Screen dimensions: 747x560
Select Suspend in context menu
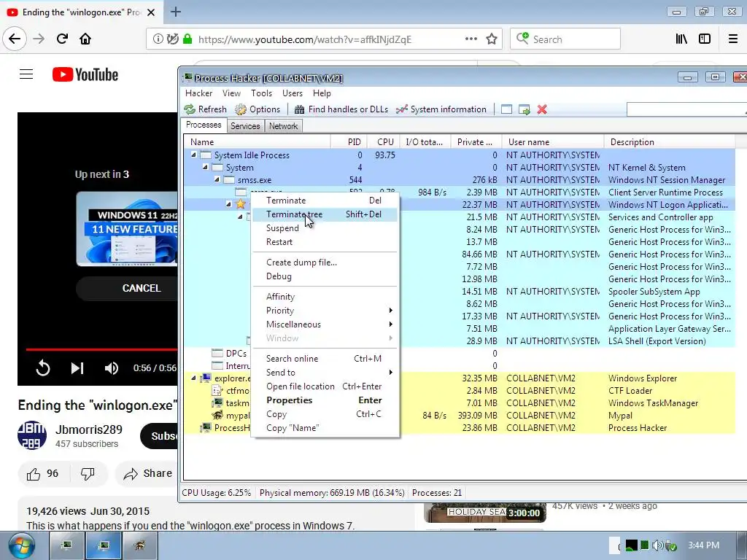tap(325, 228)
